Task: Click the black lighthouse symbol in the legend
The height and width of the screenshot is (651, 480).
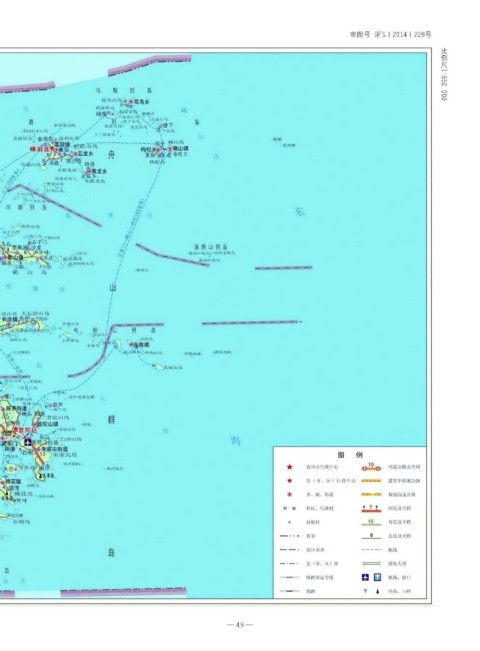Action: click(x=377, y=591)
